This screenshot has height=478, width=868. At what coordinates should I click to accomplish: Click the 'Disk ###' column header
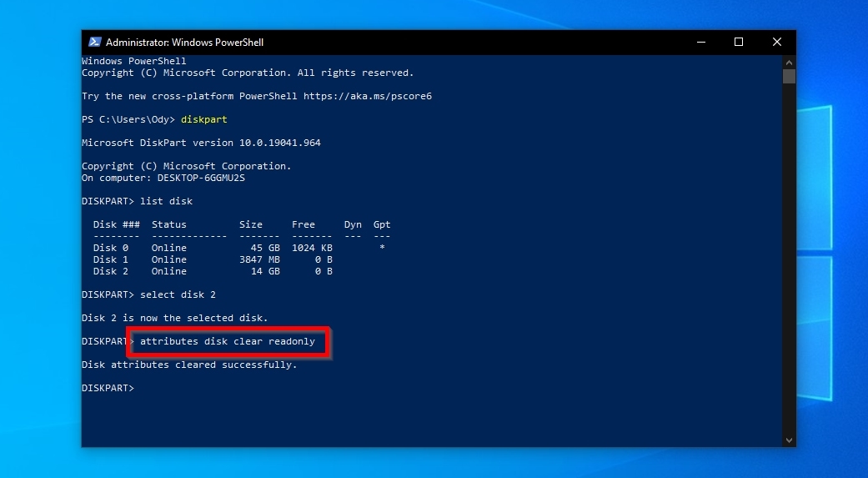coord(116,224)
